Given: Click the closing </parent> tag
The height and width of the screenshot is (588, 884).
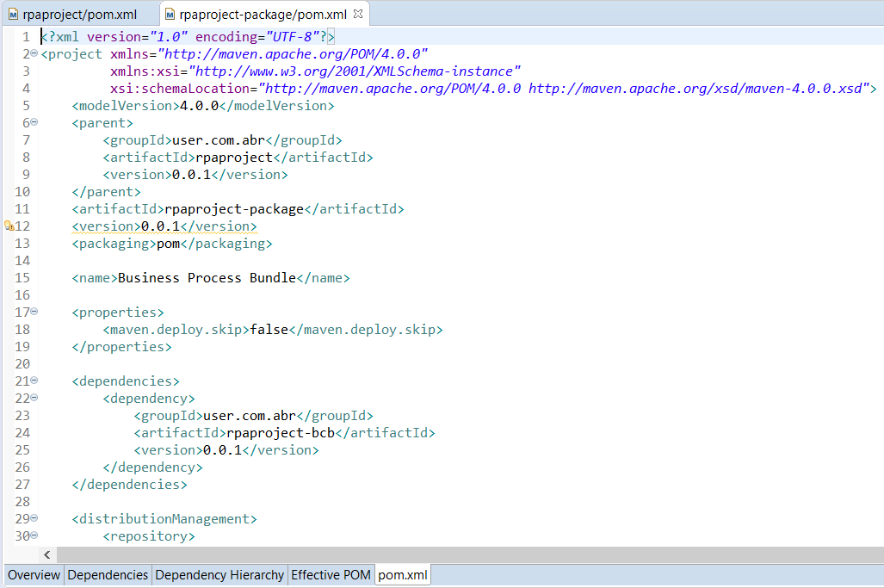Looking at the screenshot, I should click(106, 192).
